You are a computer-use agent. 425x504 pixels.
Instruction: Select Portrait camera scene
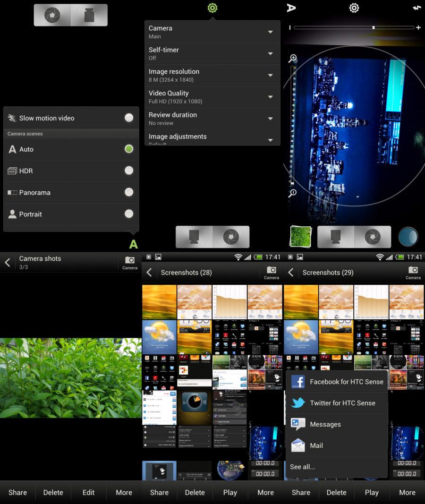(71, 214)
